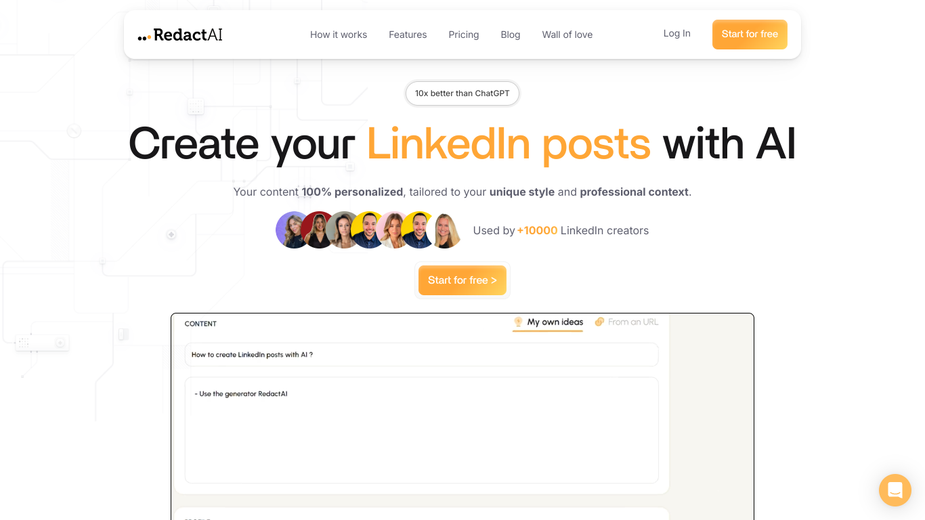
Task: Visit the Wall of love page
Action: [567, 35]
